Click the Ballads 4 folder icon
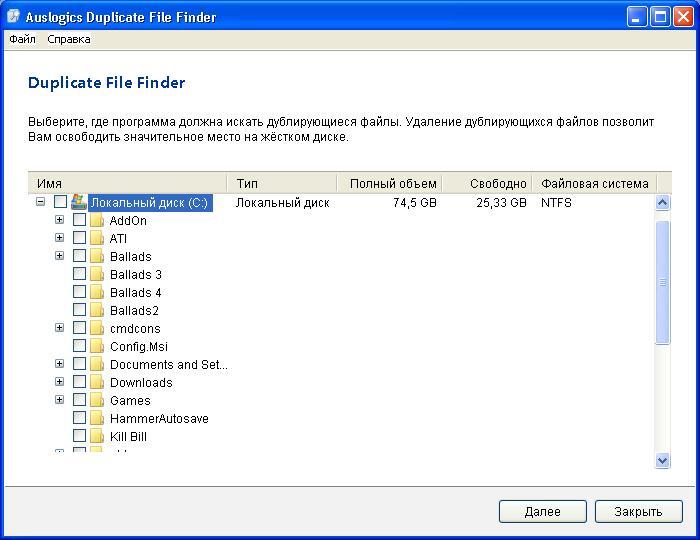 97,292
